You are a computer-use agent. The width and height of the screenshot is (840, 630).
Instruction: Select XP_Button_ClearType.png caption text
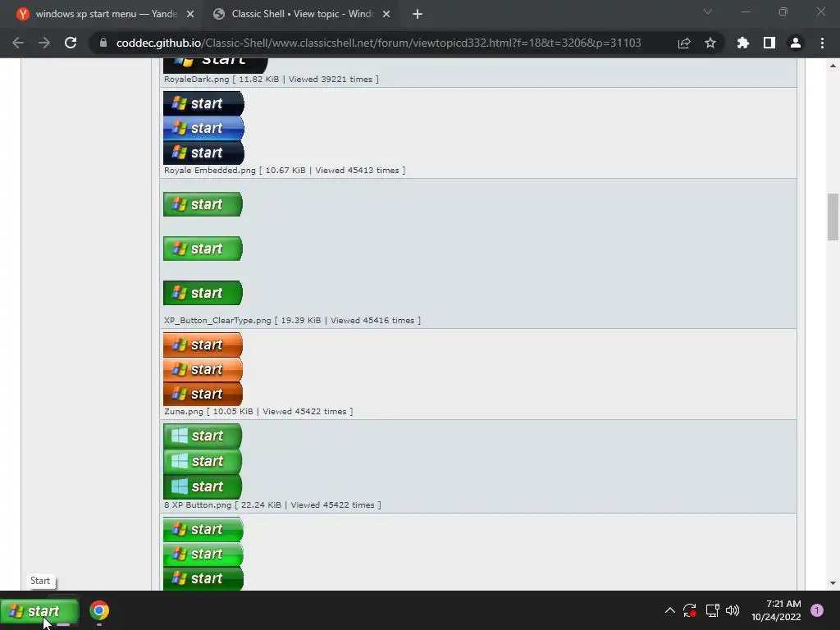[x=292, y=321]
